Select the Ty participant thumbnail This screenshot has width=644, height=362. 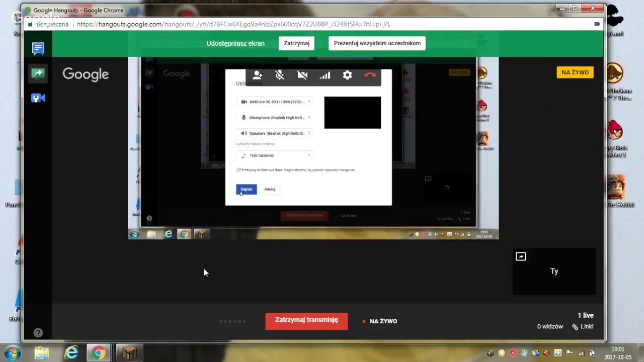click(554, 271)
